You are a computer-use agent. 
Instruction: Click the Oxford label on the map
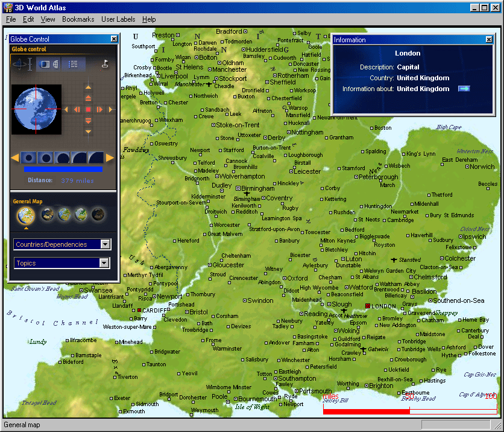tap(297, 278)
